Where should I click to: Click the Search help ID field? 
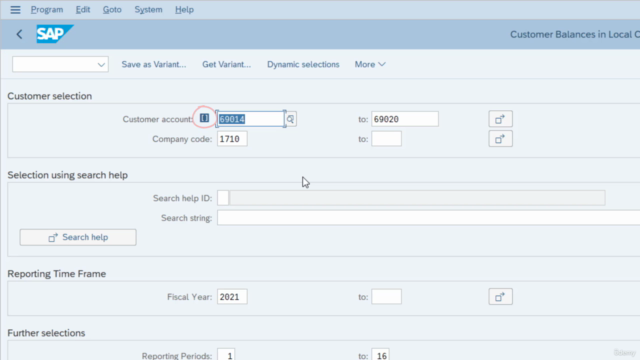(x=223, y=198)
